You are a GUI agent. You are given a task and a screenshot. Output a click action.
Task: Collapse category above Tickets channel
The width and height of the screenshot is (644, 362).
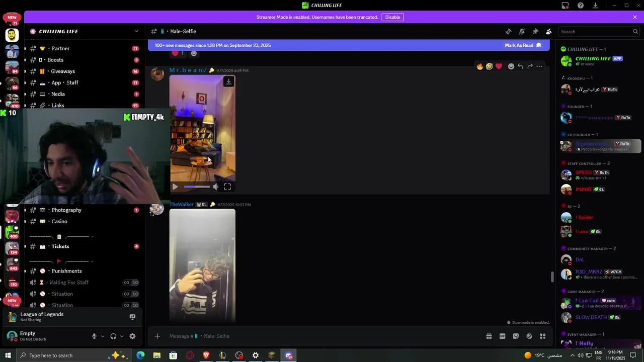(x=61, y=236)
